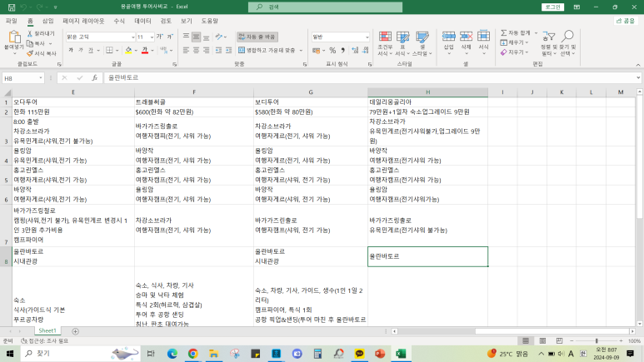Image resolution: width=644 pixels, height=362 pixels.
Task: Adjust the zoom slider handle
Action: [x=597, y=341]
